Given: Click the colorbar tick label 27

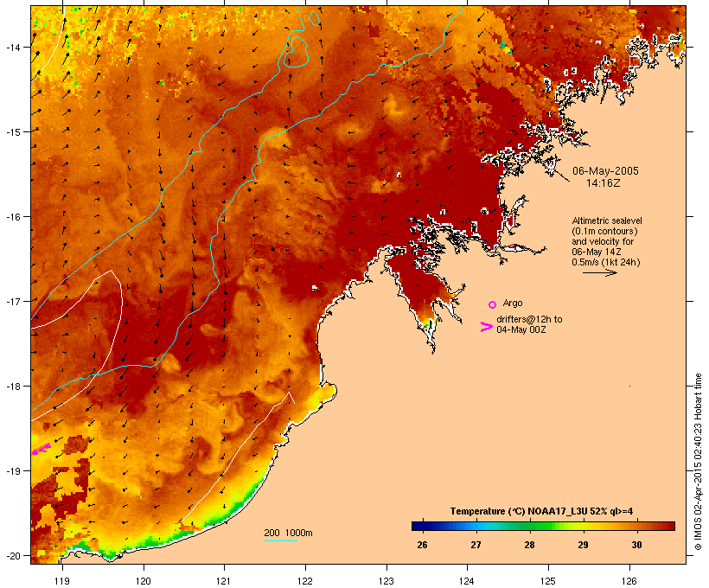Looking at the screenshot, I should (x=476, y=545).
